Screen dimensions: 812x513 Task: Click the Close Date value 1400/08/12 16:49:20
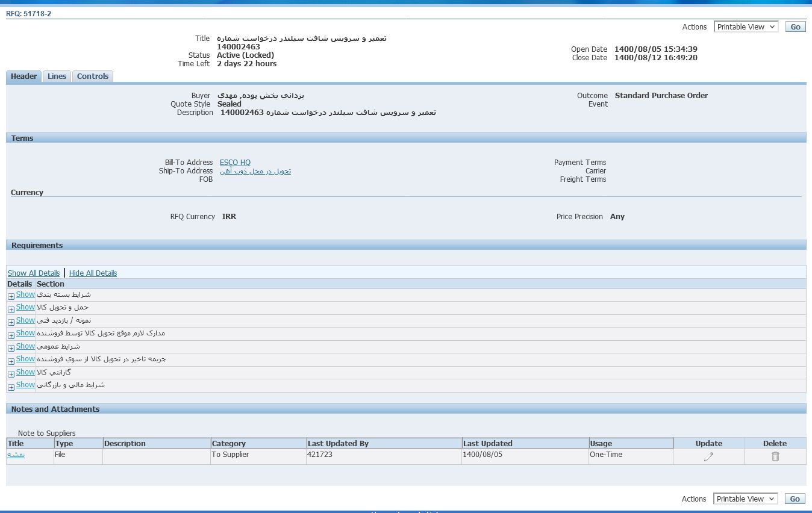pyautogui.click(x=656, y=58)
